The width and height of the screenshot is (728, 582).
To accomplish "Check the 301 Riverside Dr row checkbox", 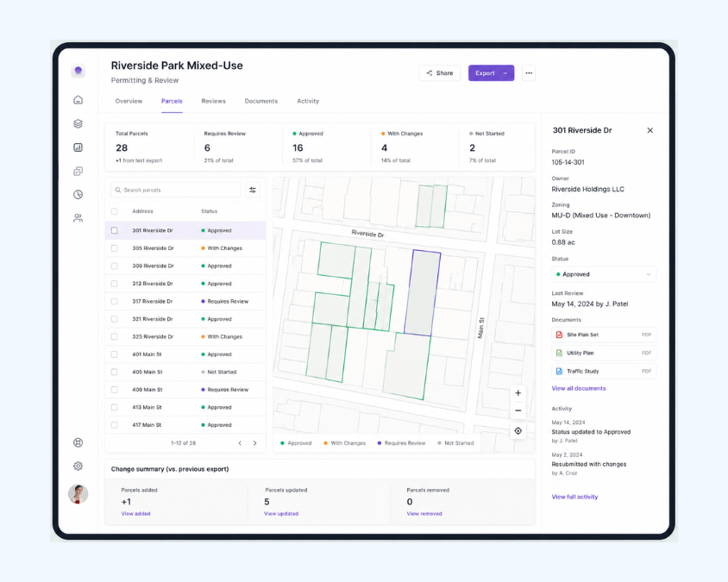I will (x=114, y=231).
